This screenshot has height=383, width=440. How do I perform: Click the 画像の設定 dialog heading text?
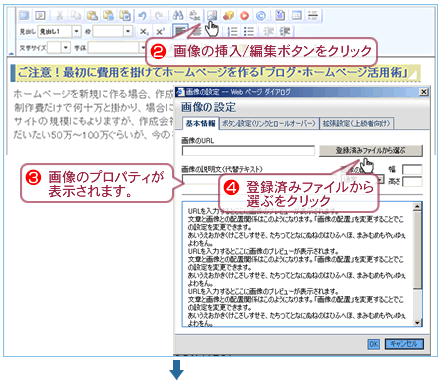pos(209,107)
